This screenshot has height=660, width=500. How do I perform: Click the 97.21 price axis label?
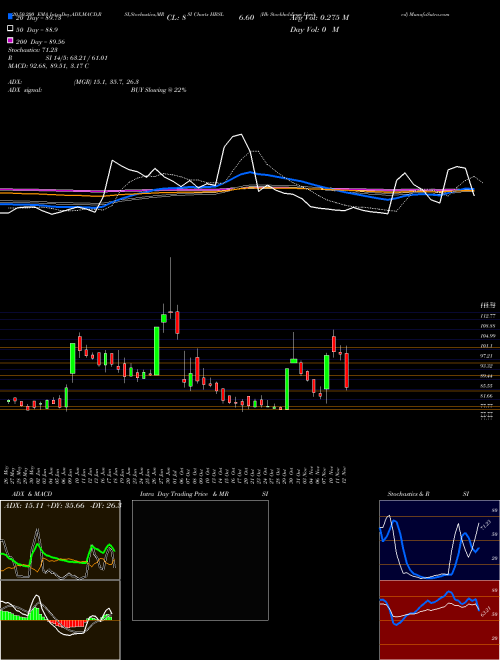pyautogui.click(x=489, y=356)
